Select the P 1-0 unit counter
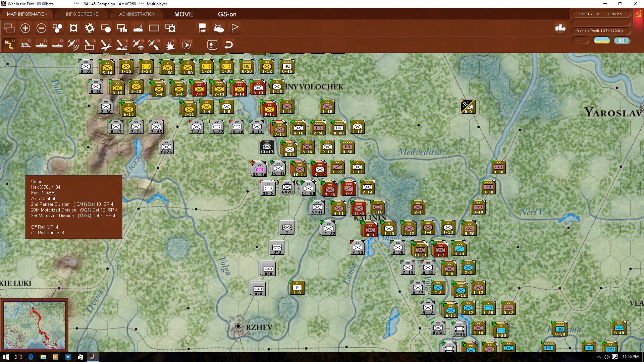 pyautogui.click(x=297, y=288)
